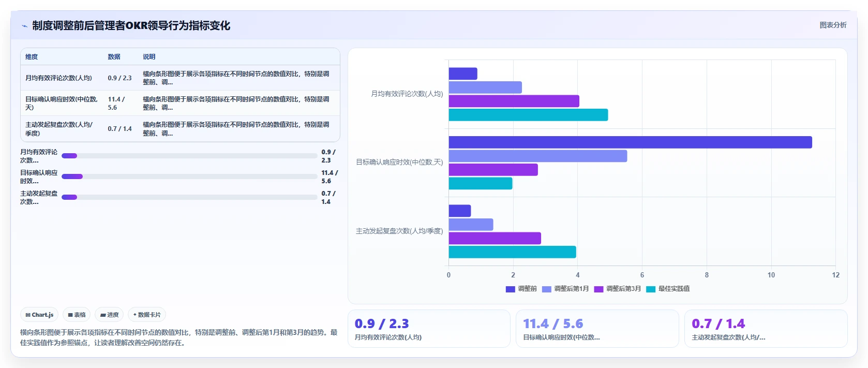Screen dimensions: 868x368
Task: Click the 主动发起复盘次数 progress bar
Action: pyautogui.click(x=189, y=197)
